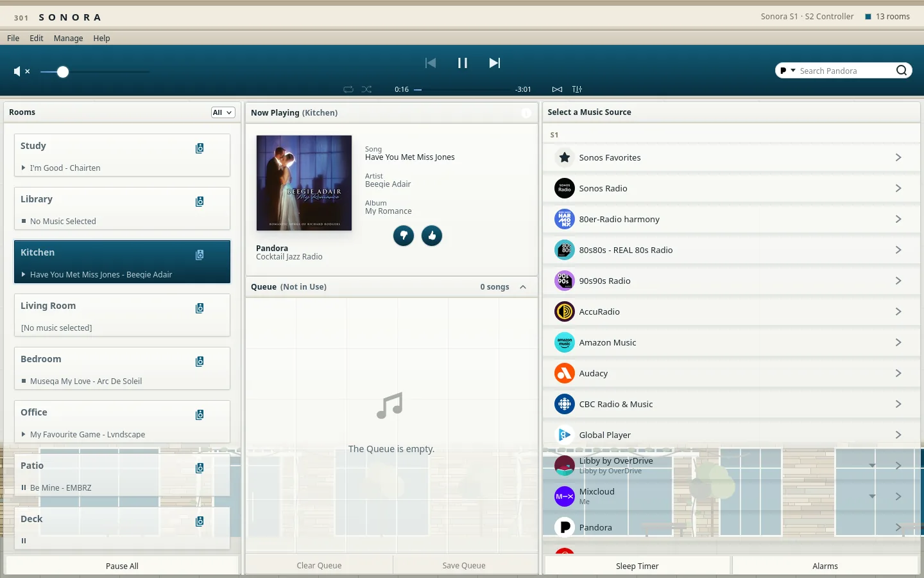Click the volume slider handle
Screen dimensions: 924x578
(x=62, y=72)
